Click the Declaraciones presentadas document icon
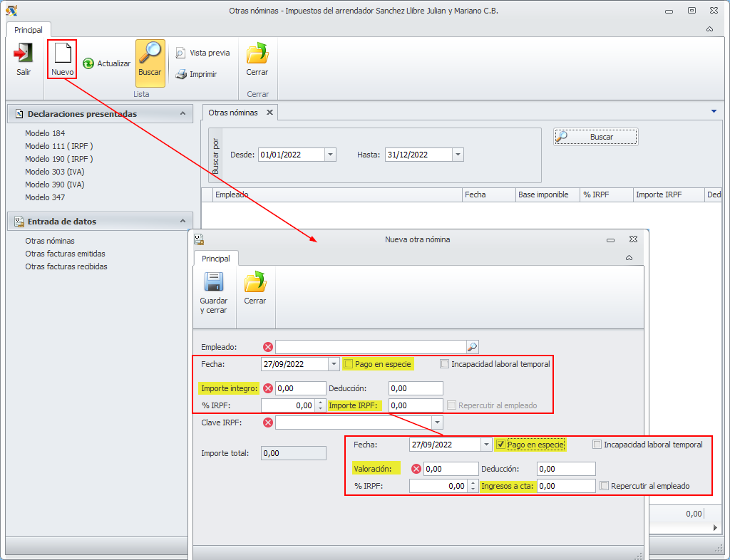The height and width of the screenshot is (560, 730). tap(19, 114)
